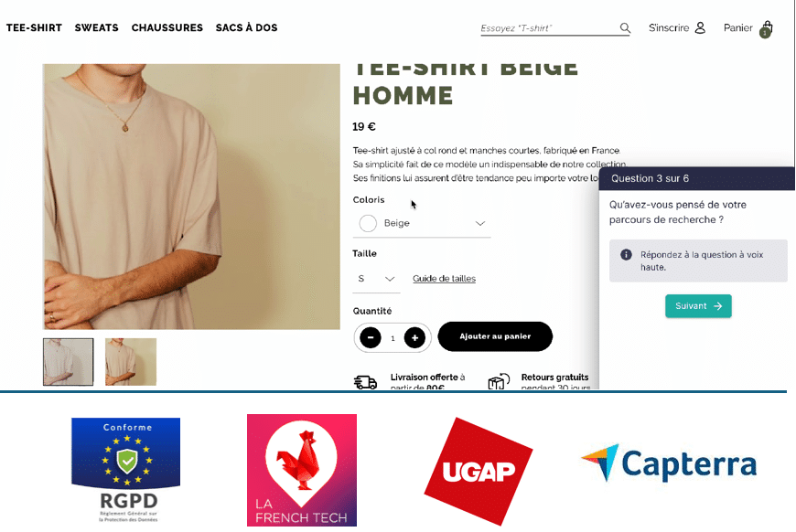Increase quantity with plus button
This screenshot has height=532, width=796.
coord(414,337)
